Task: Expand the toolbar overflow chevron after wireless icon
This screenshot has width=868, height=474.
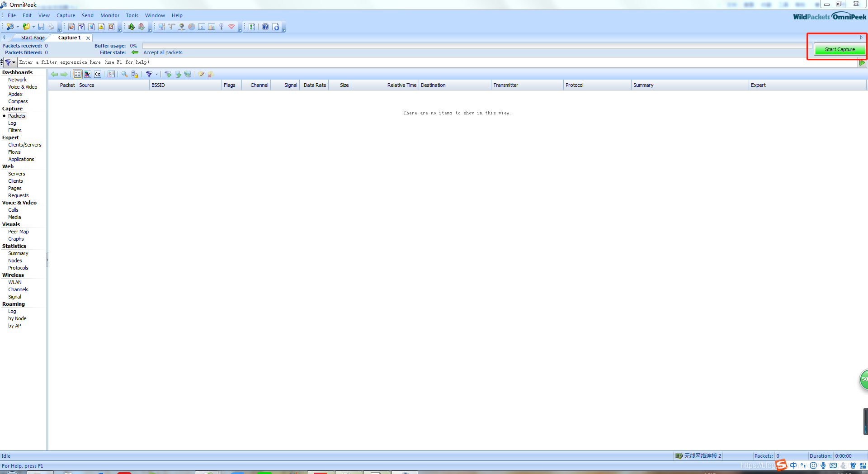Action: point(240,29)
